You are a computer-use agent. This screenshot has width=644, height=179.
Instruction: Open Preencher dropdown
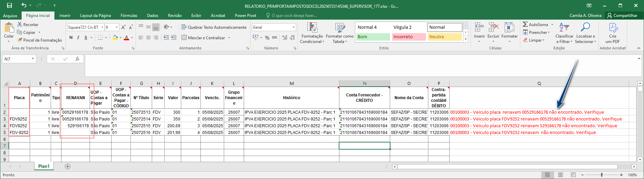[536, 32]
